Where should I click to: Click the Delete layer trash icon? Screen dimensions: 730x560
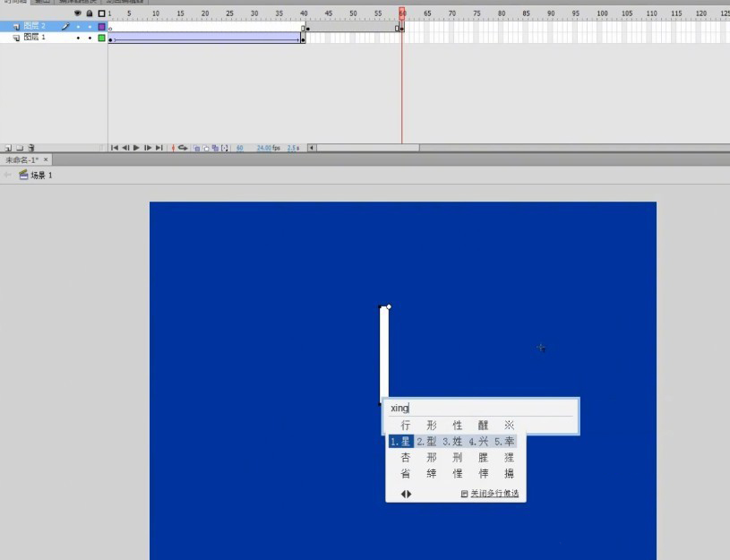31,148
